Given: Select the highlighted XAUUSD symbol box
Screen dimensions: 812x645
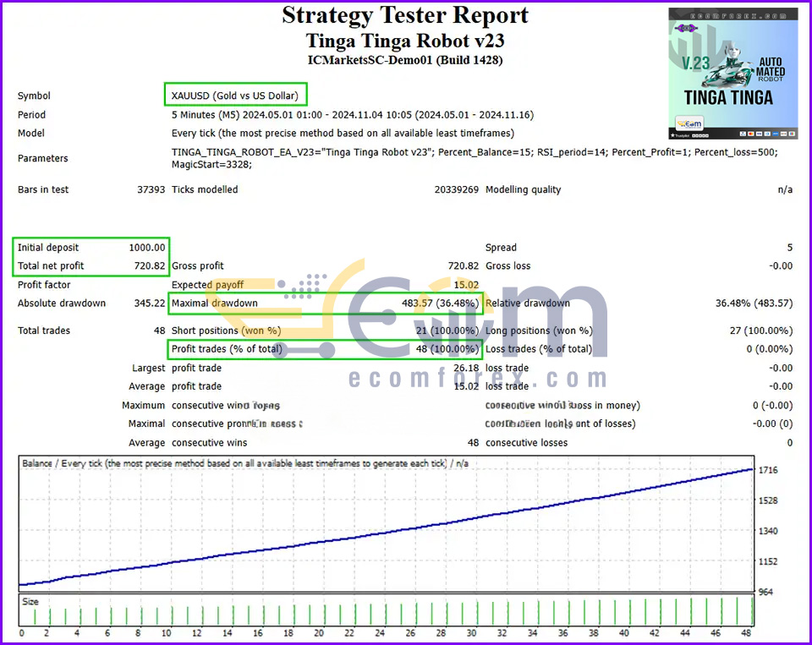Looking at the screenshot, I should point(236,96).
